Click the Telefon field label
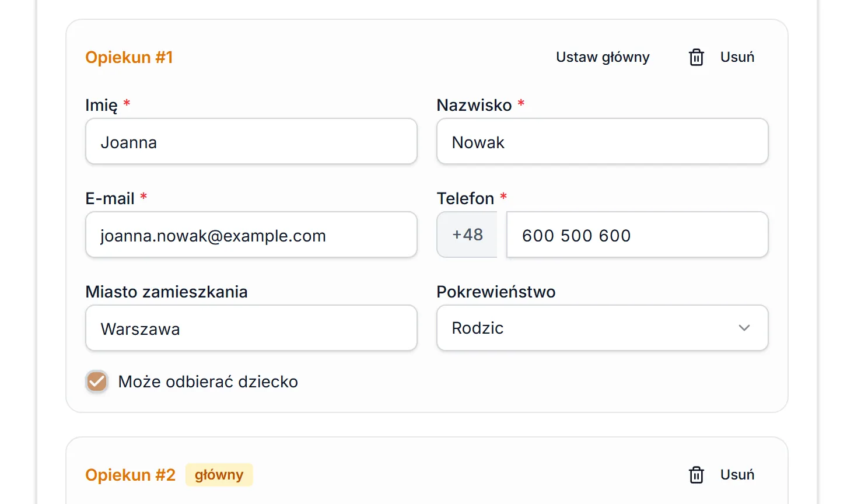Viewport: 854px width, 504px height. coord(466,198)
